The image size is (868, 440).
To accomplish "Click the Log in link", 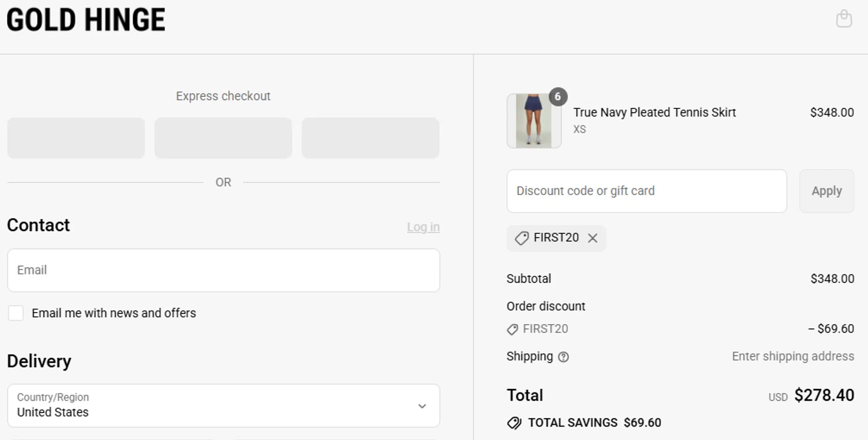I will (x=423, y=227).
